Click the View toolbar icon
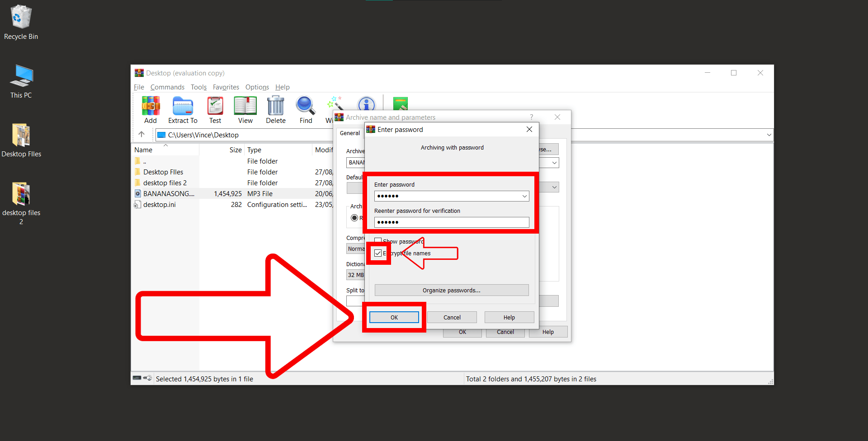 245,108
